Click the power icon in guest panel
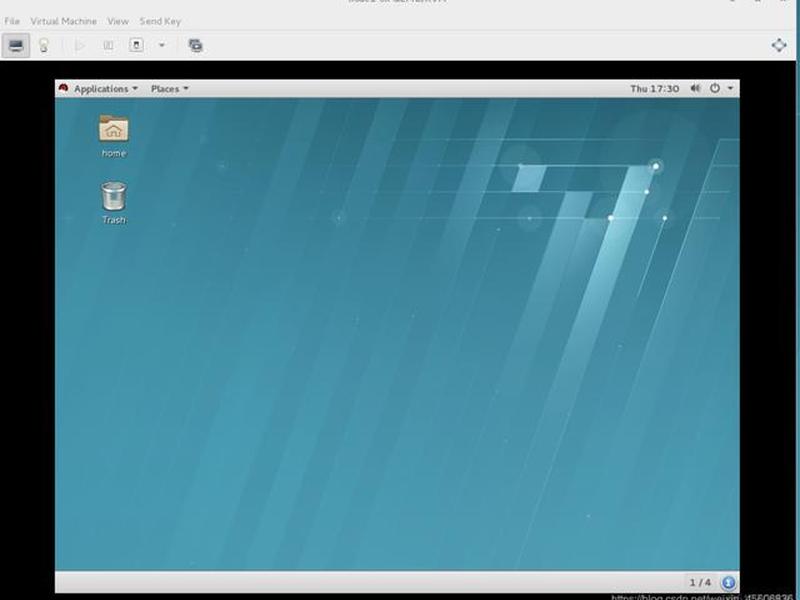This screenshot has width=800, height=600. coord(715,88)
